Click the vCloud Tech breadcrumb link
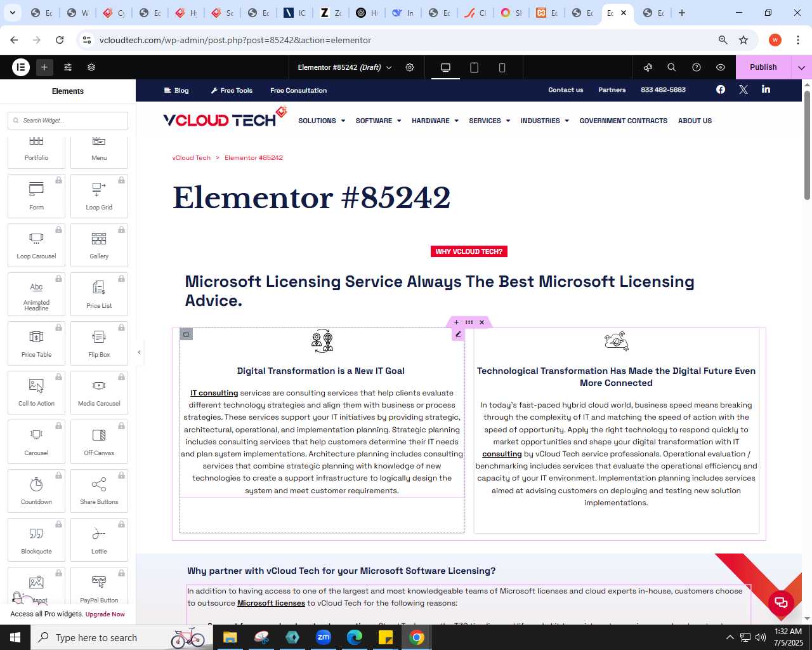Image resolution: width=812 pixels, height=650 pixels. tap(191, 157)
